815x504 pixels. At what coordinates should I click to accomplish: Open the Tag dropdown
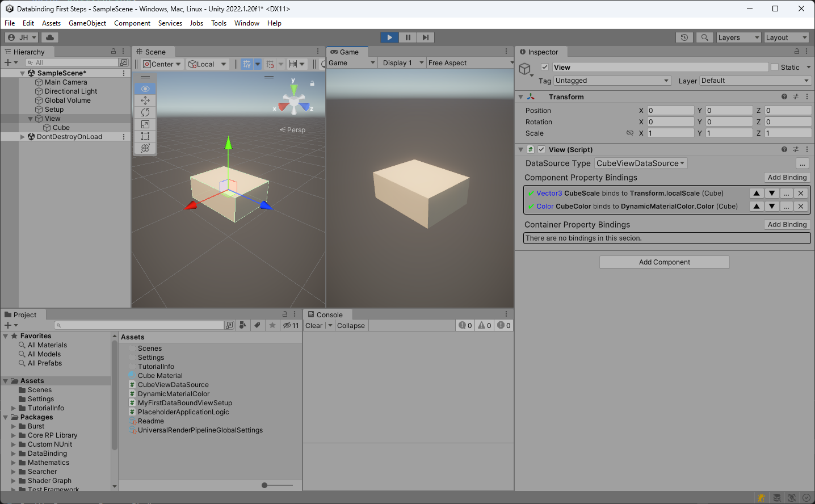(612, 81)
